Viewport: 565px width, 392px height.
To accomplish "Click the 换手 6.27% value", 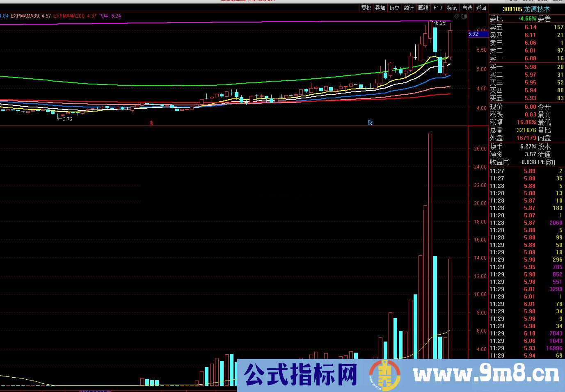I will 528,146.
